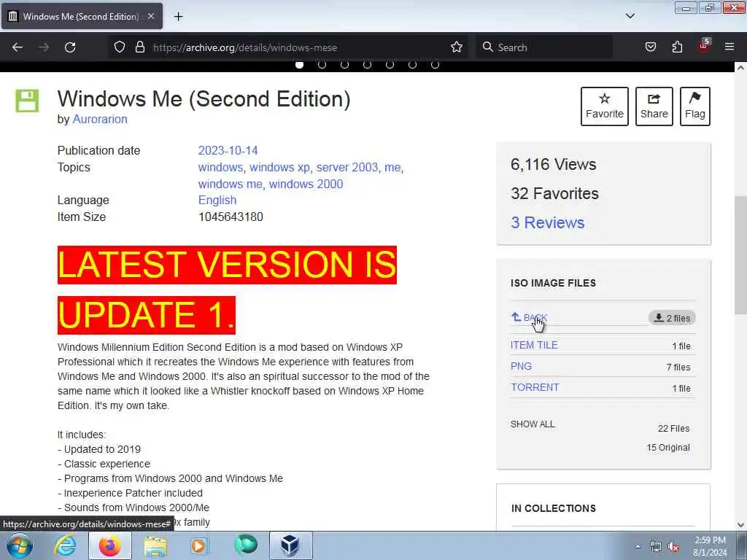Screen dimensions: 747x560
Task: Open PNG download option
Action: pyautogui.click(x=521, y=366)
